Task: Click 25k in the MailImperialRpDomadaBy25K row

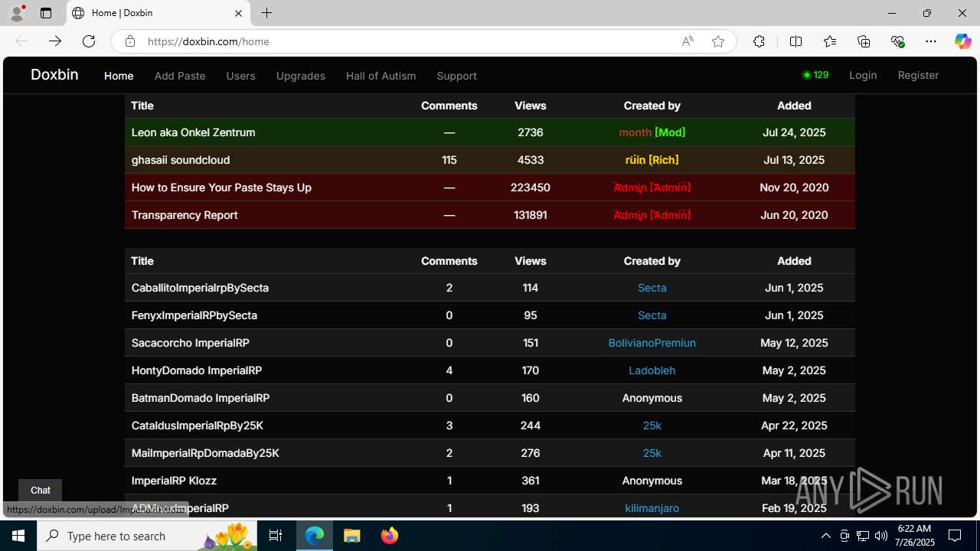Action: 652,453
